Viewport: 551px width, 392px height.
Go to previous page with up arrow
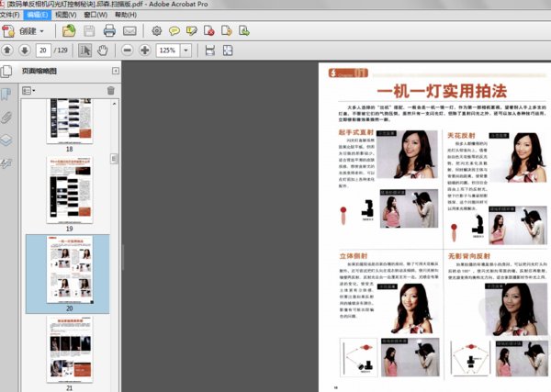(x=7, y=50)
